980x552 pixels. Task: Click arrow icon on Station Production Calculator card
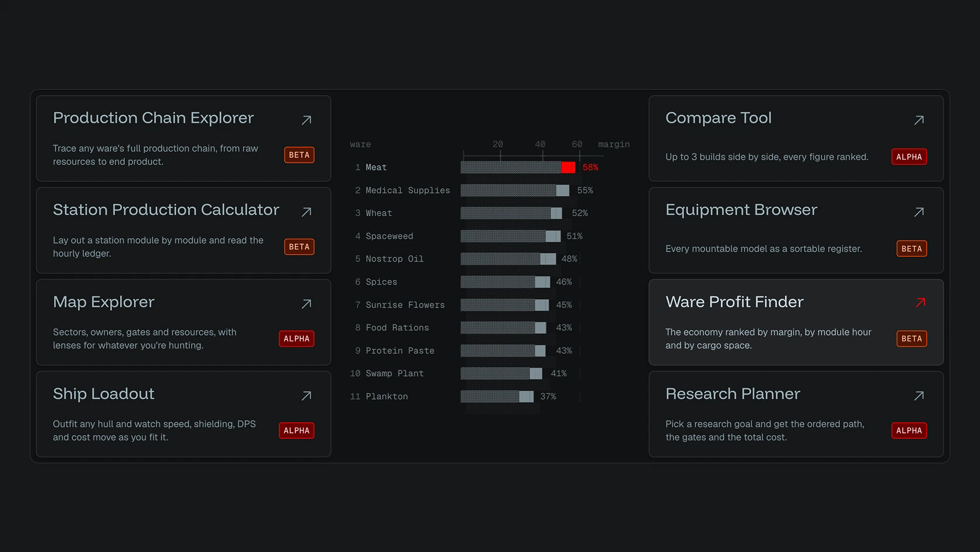pos(307,212)
